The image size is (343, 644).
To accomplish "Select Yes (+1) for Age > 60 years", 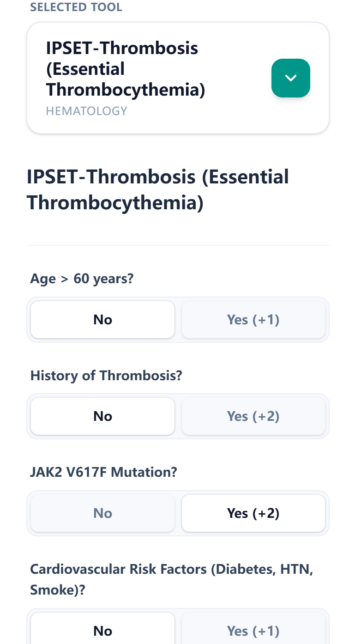I will point(253,319).
